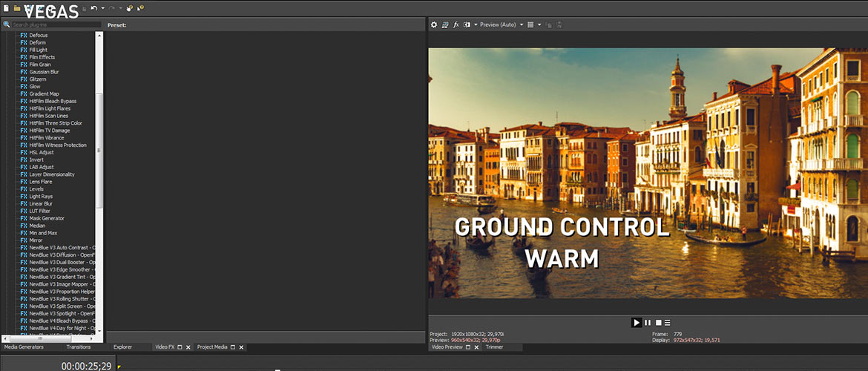Open the Undo history dropdown arrow

tap(102, 8)
